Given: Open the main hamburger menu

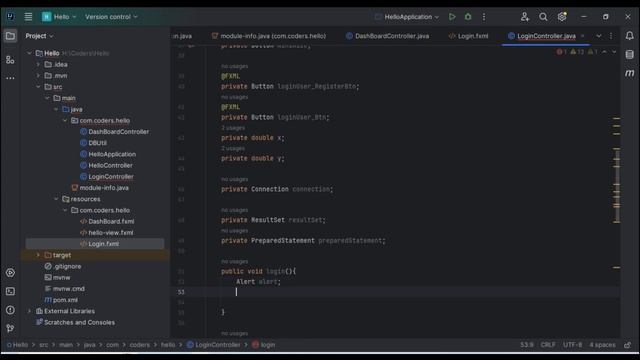Looking at the screenshot, I should click(x=28, y=17).
